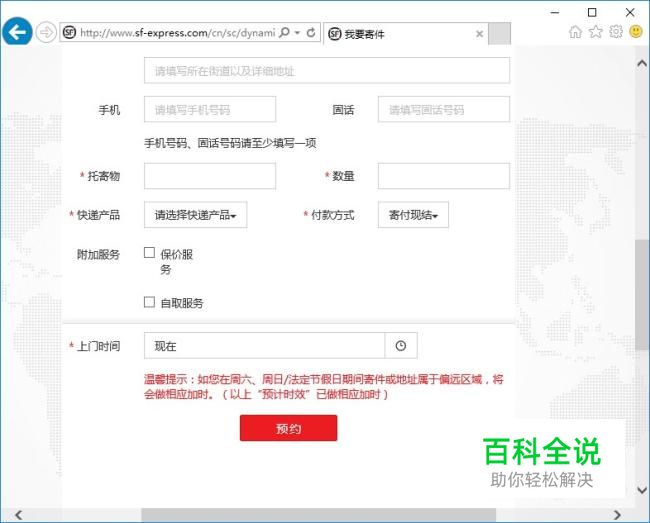Click the 数量 quantity field
This screenshot has height=523, width=650.
[x=444, y=176]
